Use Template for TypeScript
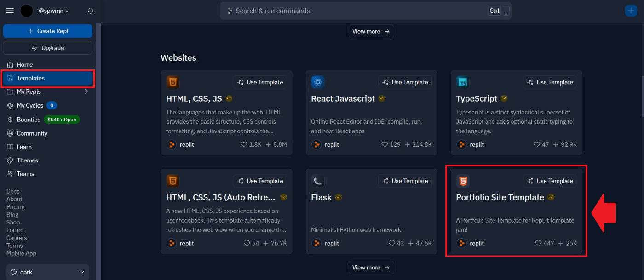Image resolution: width=644 pixels, height=280 pixels. click(x=550, y=82)
